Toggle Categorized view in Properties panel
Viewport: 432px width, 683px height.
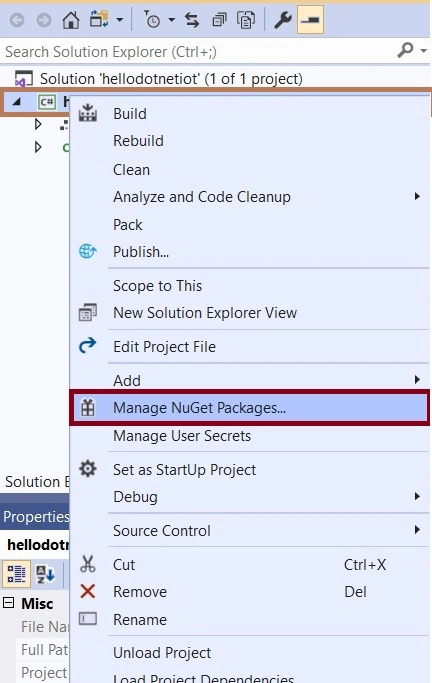(x=17, y=574)
